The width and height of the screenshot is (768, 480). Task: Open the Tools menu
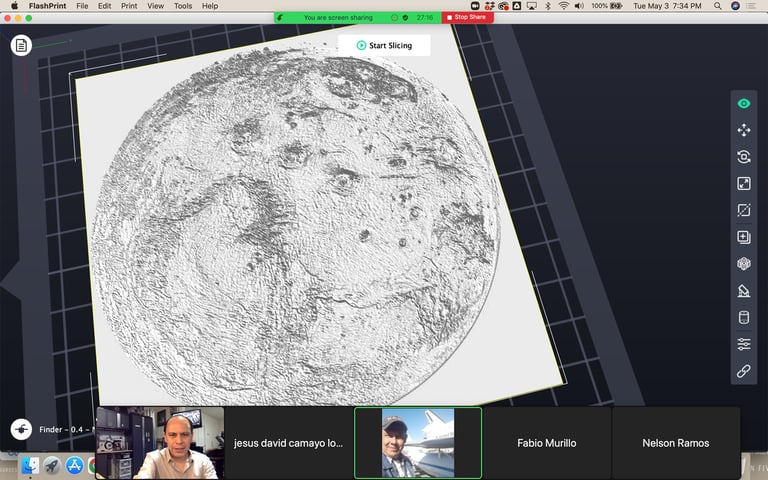point(183,6)
